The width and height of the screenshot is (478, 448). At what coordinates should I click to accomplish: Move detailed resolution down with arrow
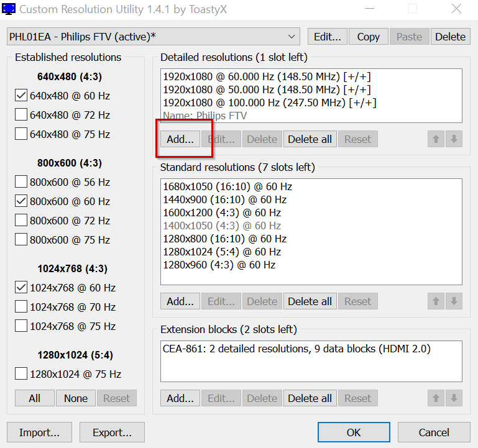pyautogui.click(x=454, y=139)
